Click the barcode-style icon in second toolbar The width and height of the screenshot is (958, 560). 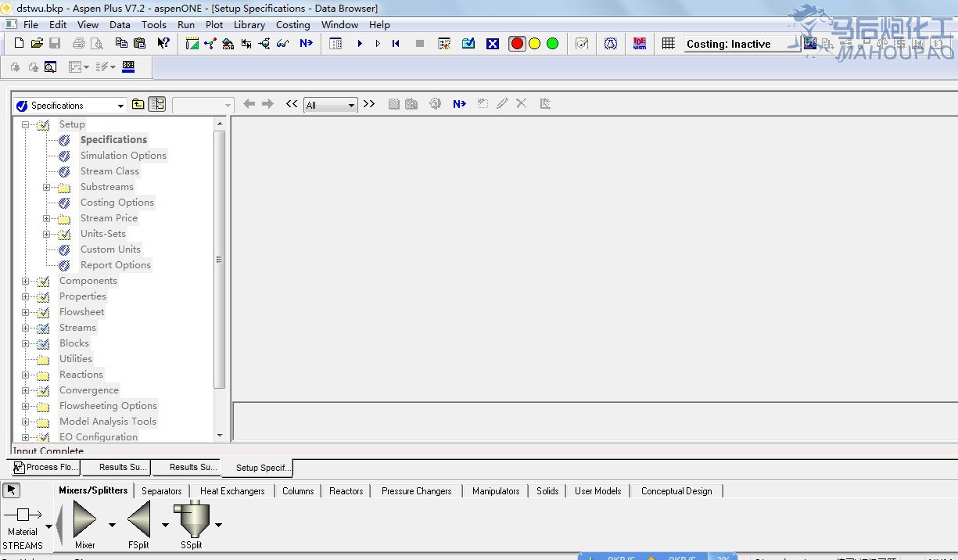point(128,67)
